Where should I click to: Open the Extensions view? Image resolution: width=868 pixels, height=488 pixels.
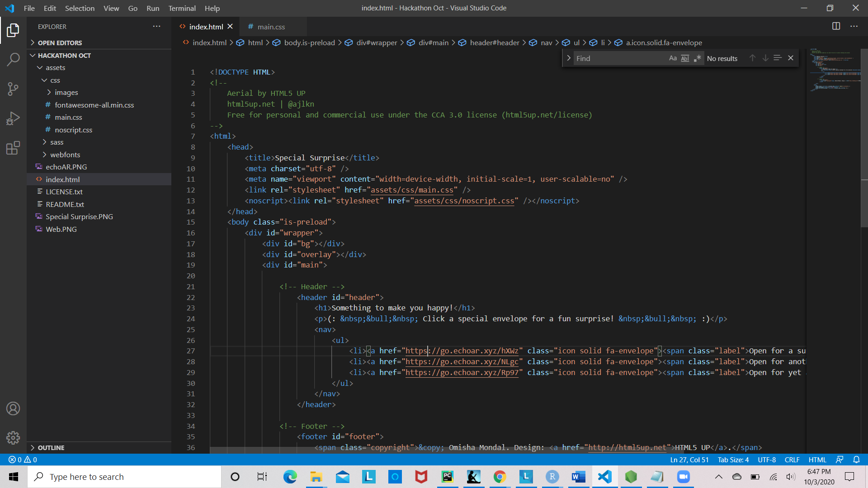[13, 148]
